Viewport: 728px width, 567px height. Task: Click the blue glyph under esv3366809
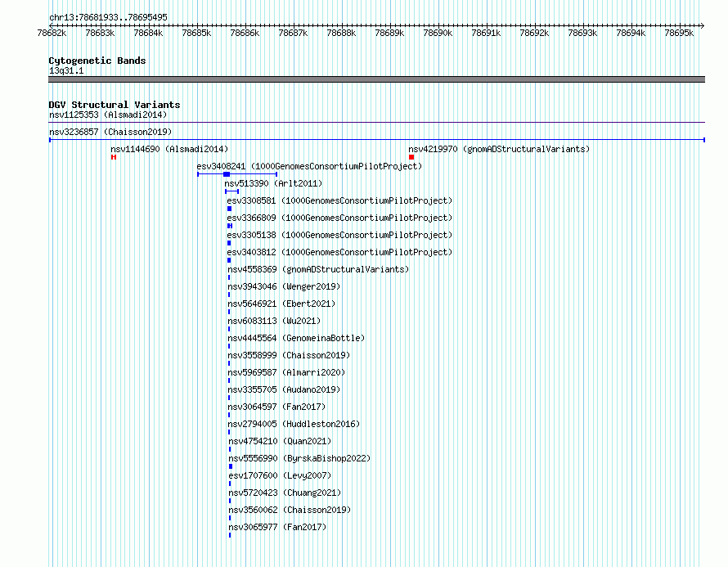coord(230,226)
